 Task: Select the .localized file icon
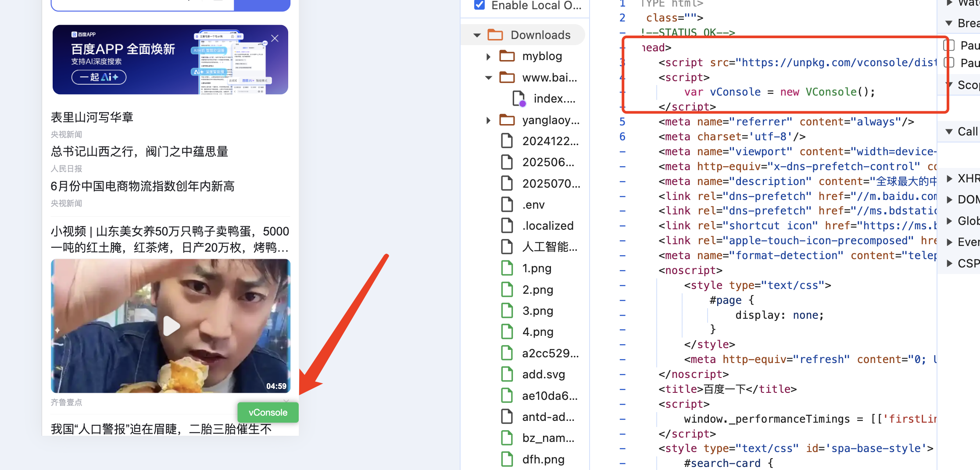coord(507,225)
